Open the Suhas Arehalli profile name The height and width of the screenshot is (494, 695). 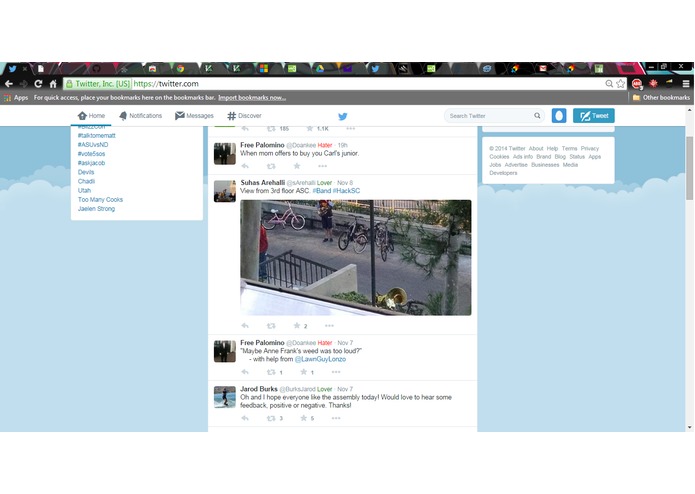(x=262, y=183)
